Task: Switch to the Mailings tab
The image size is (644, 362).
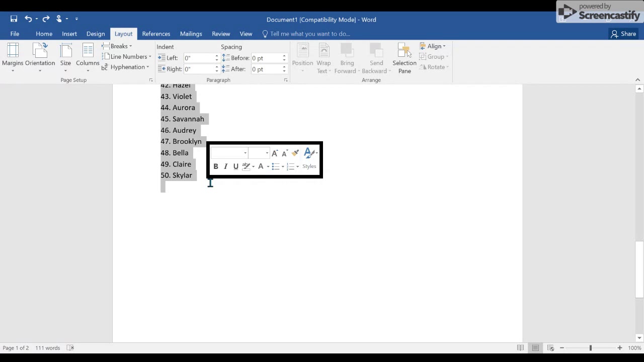Action: 191,34
